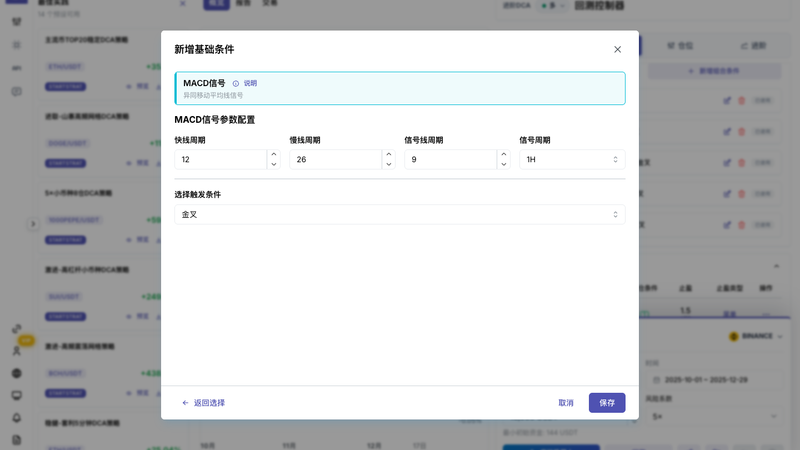Click the link sidebar icon
Viewport: 800px width, 450px height.
[17, 329]
